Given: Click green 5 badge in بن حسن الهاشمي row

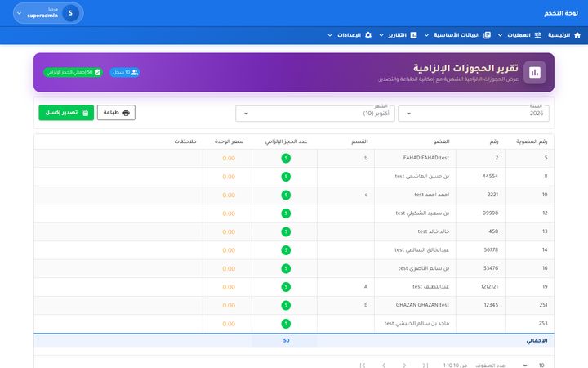Looking at the screenshot, I should click(286, 177).
